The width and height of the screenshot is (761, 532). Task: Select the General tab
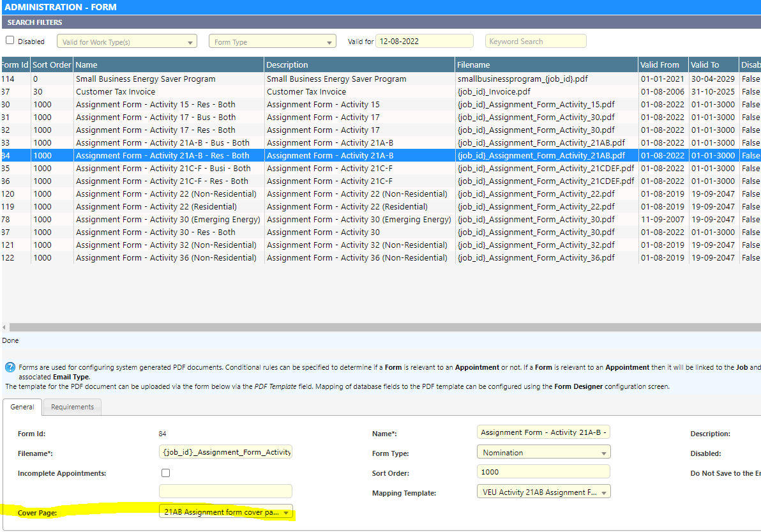(x=22, y=407)
